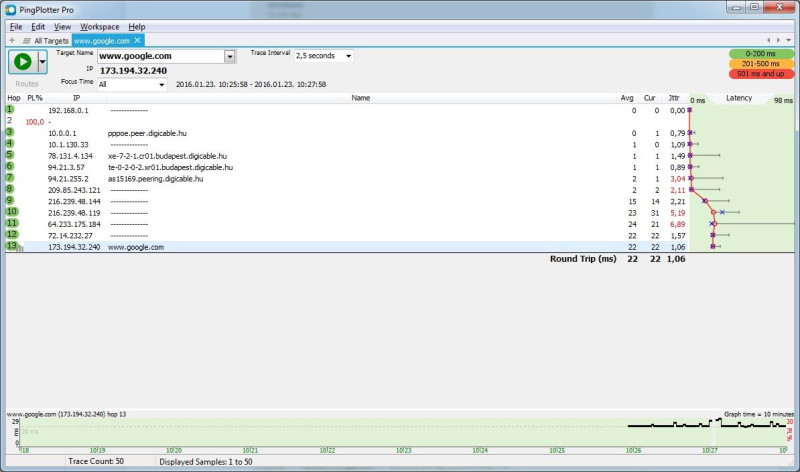This screenshot has width=800, height=472.
Task: Click the Hop column header
Action: pyautogui.click(x=14, y=98)
